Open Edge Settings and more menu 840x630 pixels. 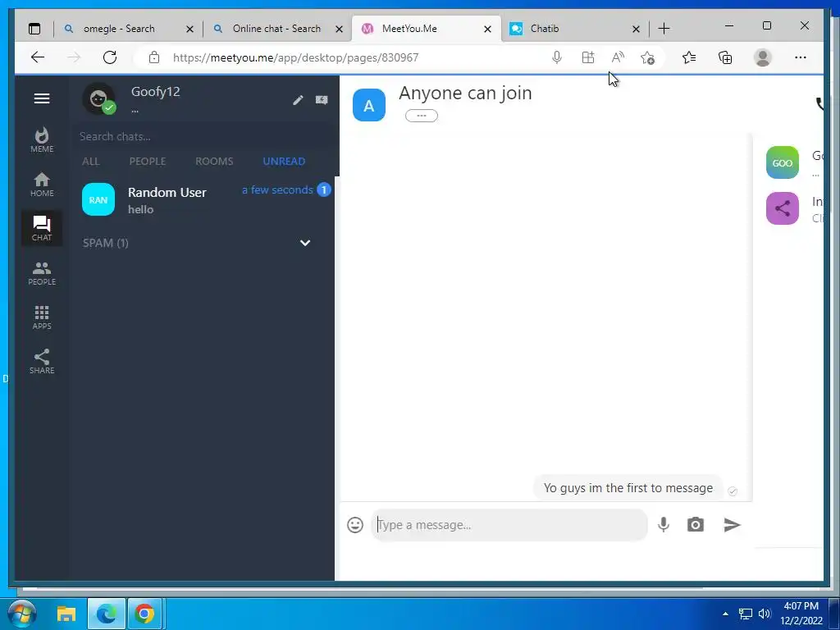(801, 57)
